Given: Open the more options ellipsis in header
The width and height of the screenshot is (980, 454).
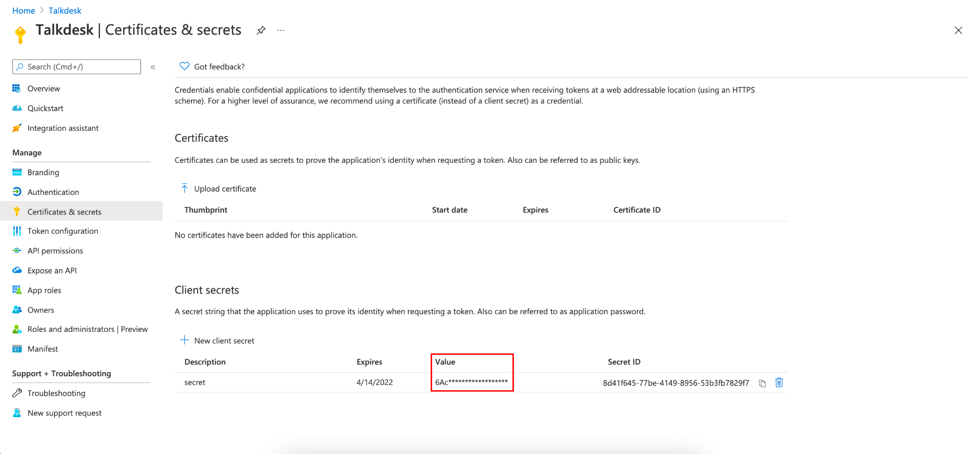Looking at the screenshot, I should tap(281, 31).
